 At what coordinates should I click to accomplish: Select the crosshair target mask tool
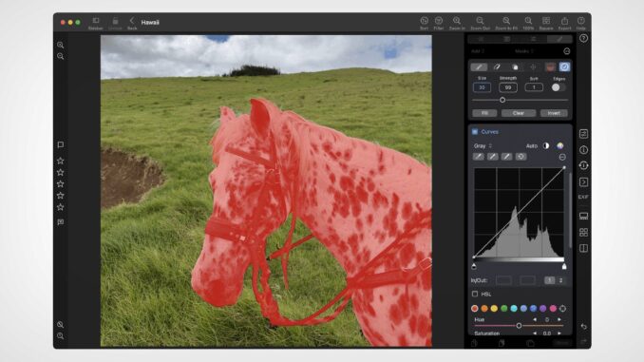(533, 67)
